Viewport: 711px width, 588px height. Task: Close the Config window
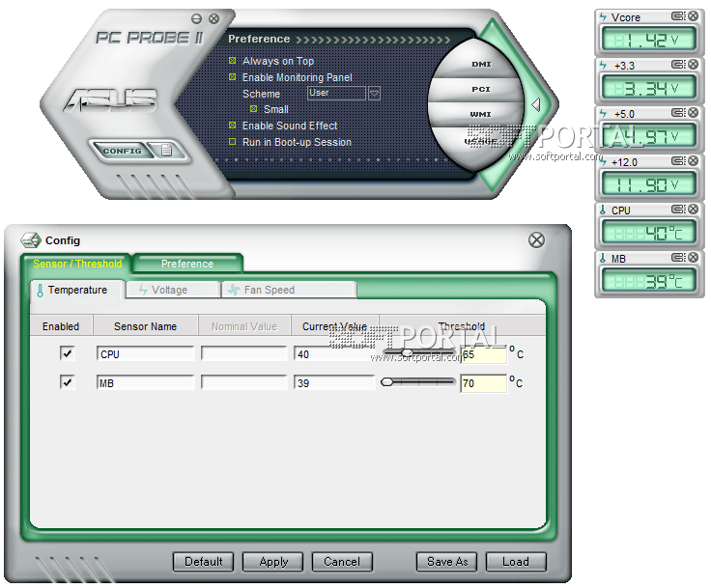click(536, 239)
